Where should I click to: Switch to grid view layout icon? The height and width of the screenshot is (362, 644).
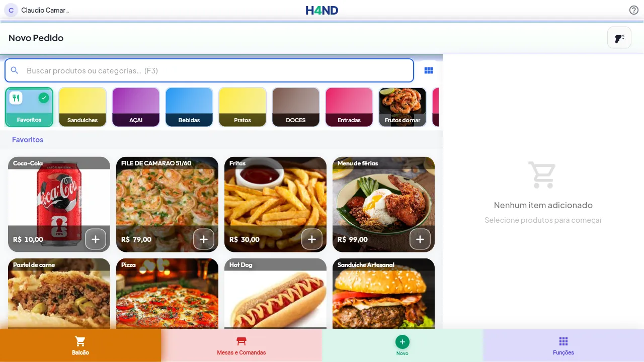tap(429, 70)
